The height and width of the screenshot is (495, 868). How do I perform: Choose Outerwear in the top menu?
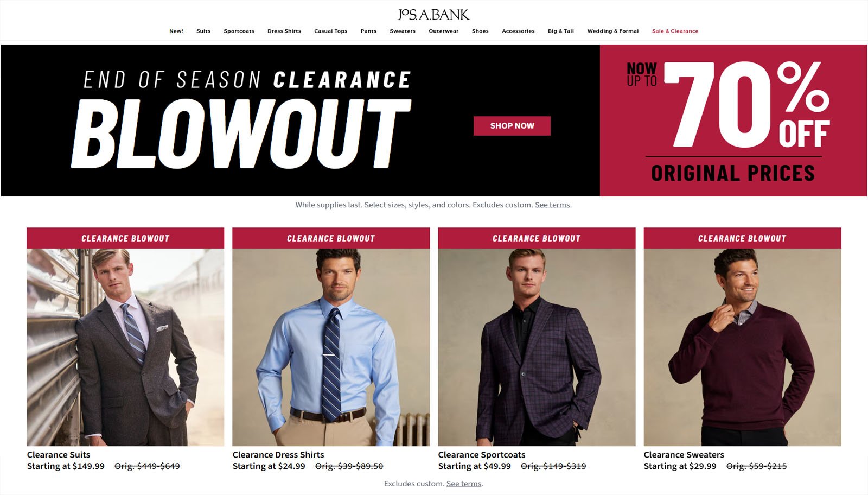(444, 31)
